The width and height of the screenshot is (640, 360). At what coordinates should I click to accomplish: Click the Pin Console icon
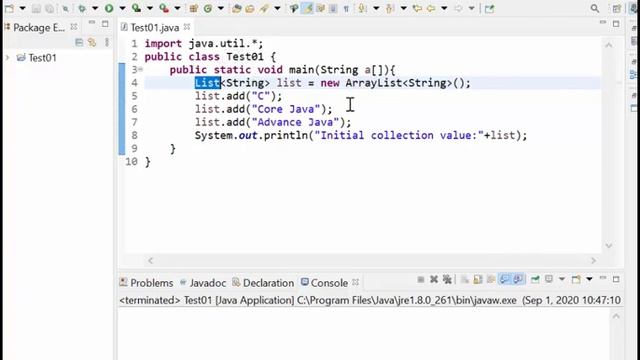pos(535,279)
